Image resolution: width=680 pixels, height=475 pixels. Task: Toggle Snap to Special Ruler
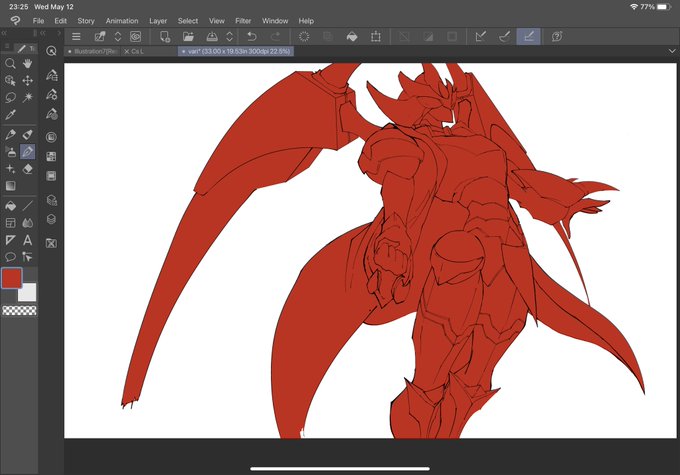[x=504, y=36]
